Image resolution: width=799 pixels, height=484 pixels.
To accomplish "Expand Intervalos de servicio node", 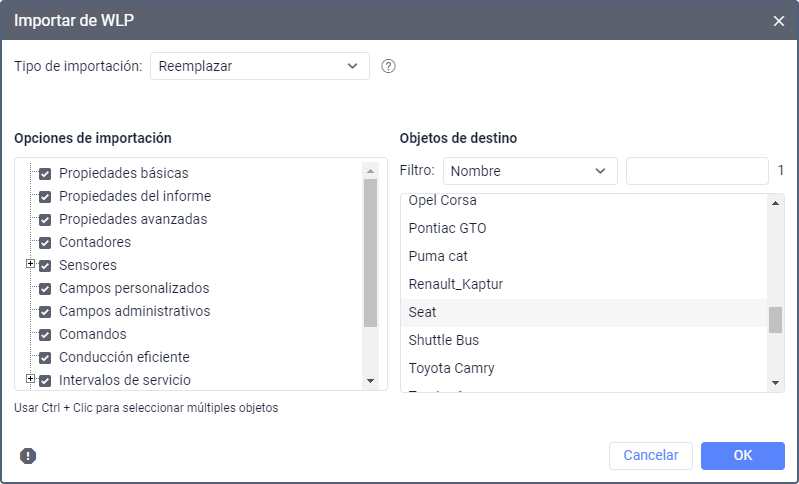I will coord(30,380).
